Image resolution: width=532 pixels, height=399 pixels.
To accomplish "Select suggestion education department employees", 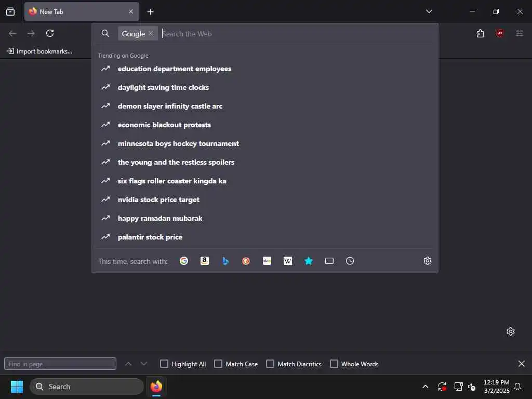I will (x=264, y=69).
